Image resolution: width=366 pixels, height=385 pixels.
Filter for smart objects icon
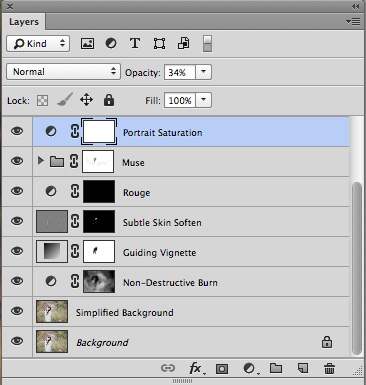pyautogui.click(x=184, y=43)
